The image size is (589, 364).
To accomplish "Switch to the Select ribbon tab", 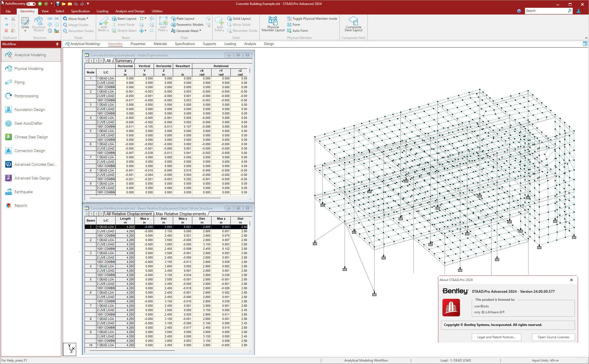I will [x=60, y=11].
